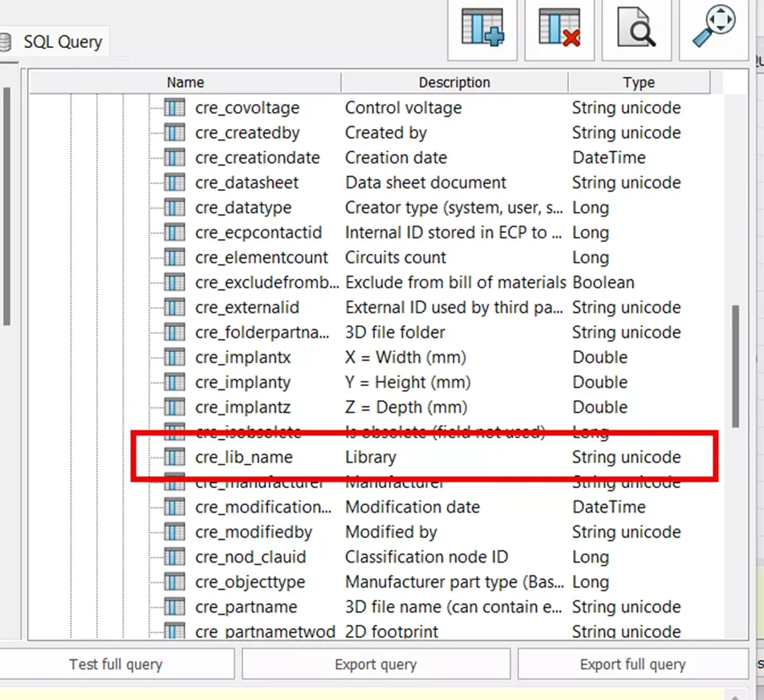Click the '3D file folder' description
The width and height of the screenshot is (764, 700).
[395, 333]
